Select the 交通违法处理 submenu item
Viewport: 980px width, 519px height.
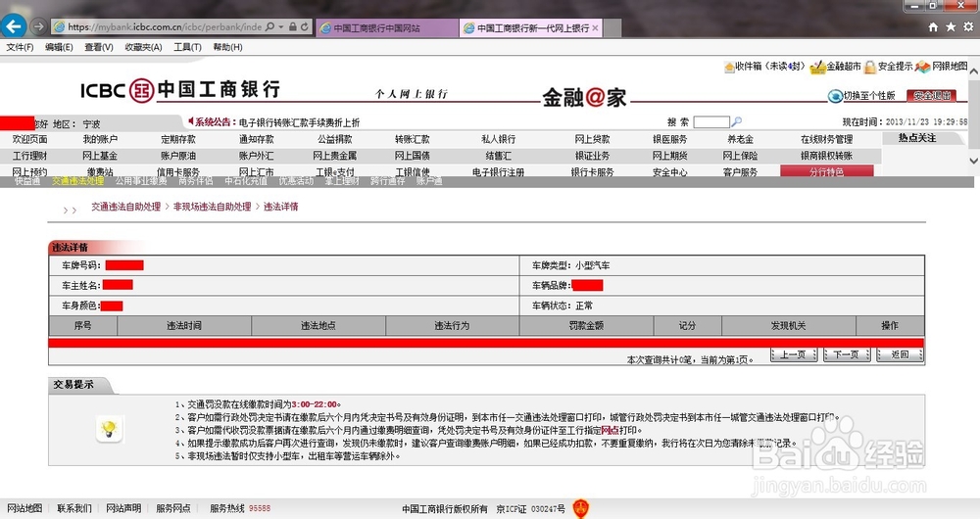(x=77, y=181)
